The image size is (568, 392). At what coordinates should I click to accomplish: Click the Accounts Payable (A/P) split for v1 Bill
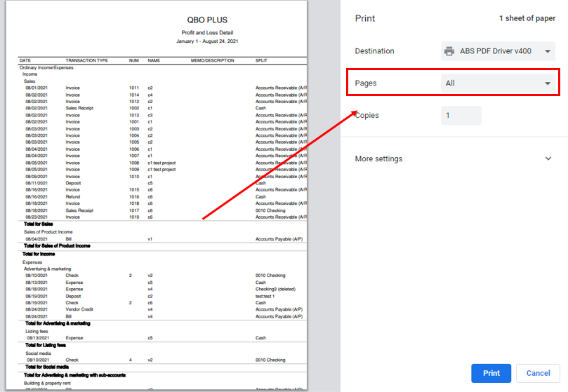[x=279, y=239]
